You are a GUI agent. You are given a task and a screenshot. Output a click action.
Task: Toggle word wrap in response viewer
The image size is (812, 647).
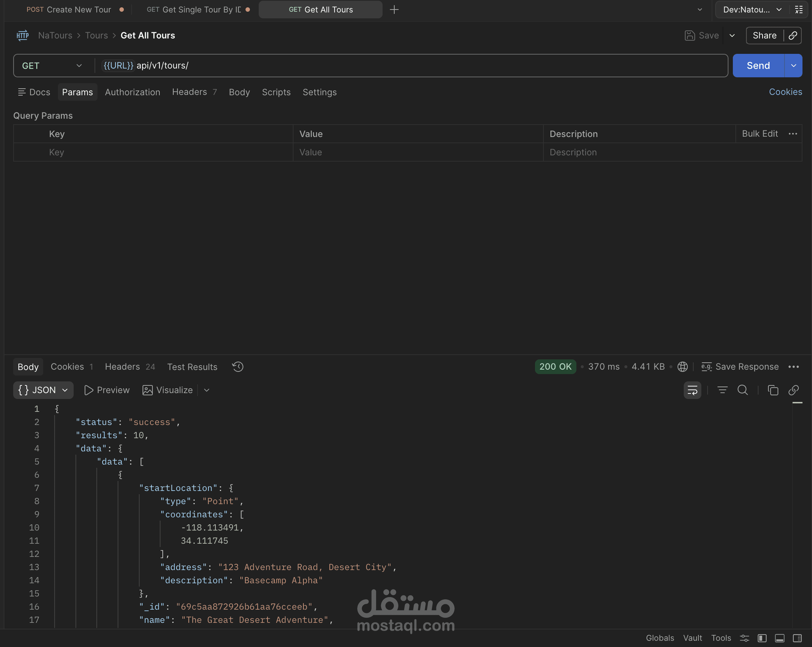point(692,390)
